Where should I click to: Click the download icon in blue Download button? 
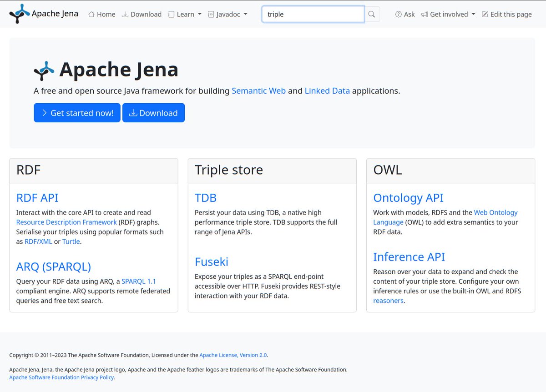pyautogui.click(x=133, y=113)
